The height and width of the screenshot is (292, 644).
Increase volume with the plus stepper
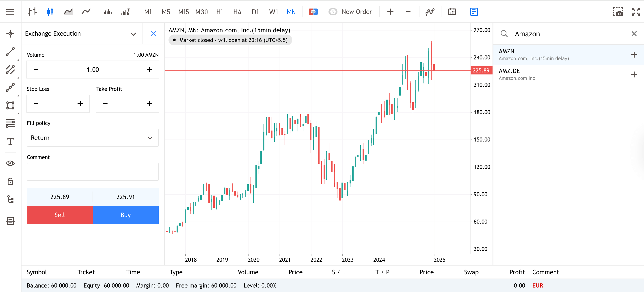pos(149,70)
